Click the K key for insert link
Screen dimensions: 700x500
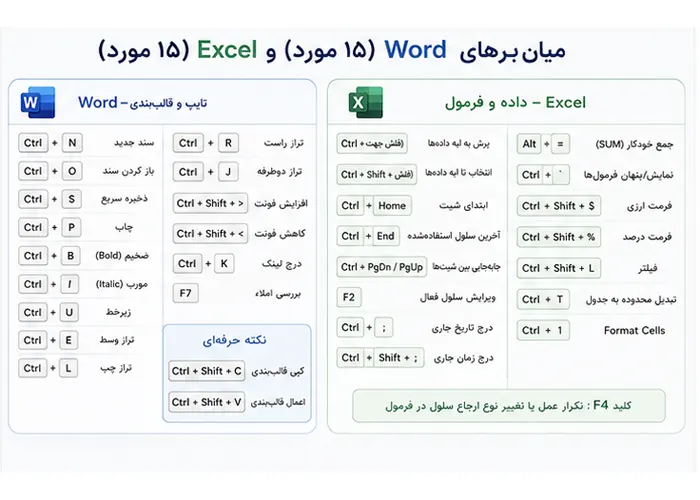point(224,264)
